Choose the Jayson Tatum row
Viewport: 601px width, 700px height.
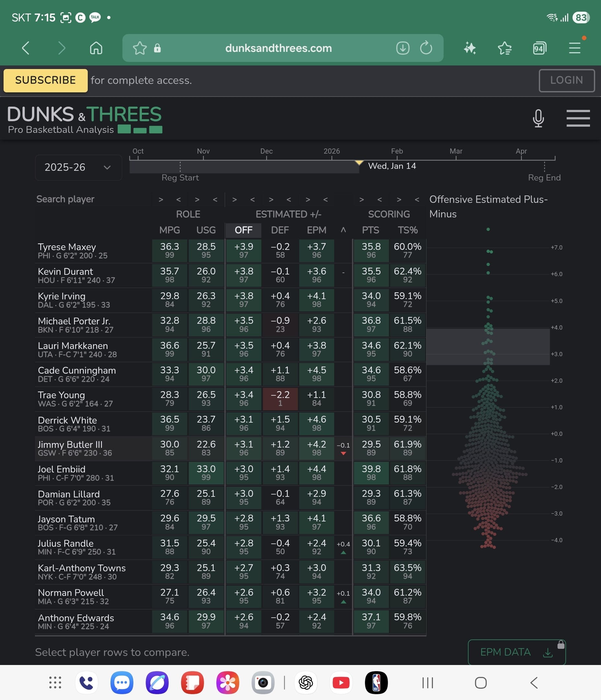[231, 522]
